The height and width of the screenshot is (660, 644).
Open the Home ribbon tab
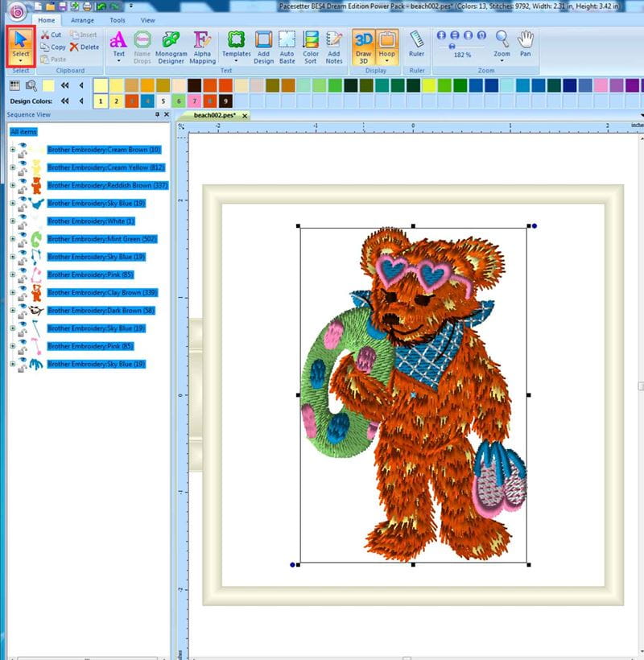[47, 20]
